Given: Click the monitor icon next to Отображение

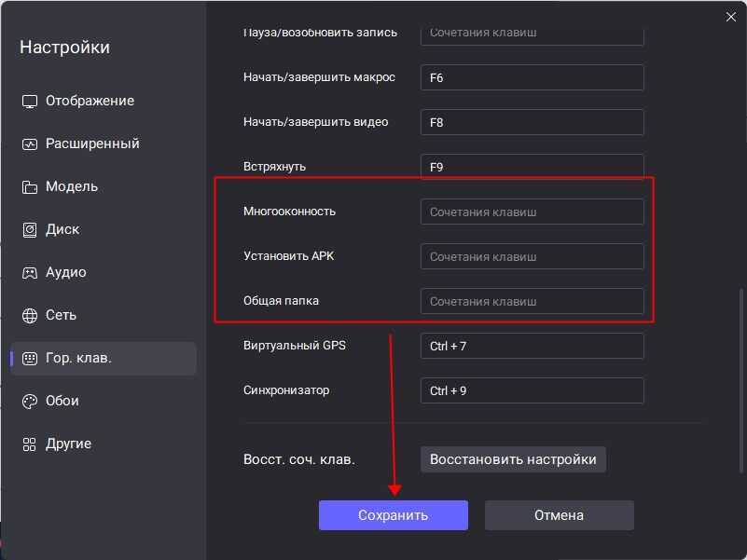Looking at the screenshot, I should coord(28,100).
